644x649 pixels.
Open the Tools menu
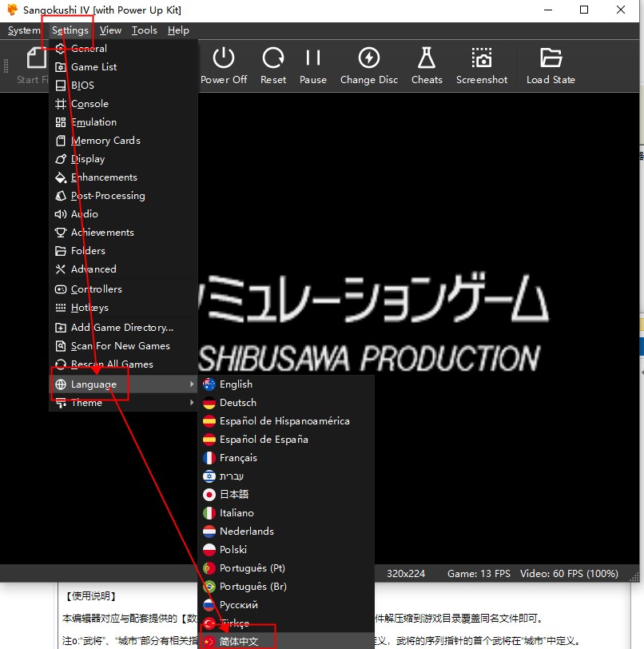click(145, 30)
